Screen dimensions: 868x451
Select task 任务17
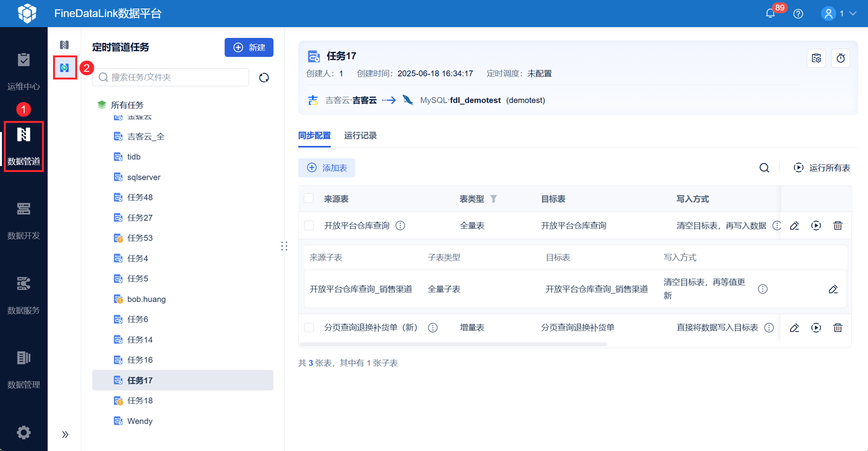[183, 380]
